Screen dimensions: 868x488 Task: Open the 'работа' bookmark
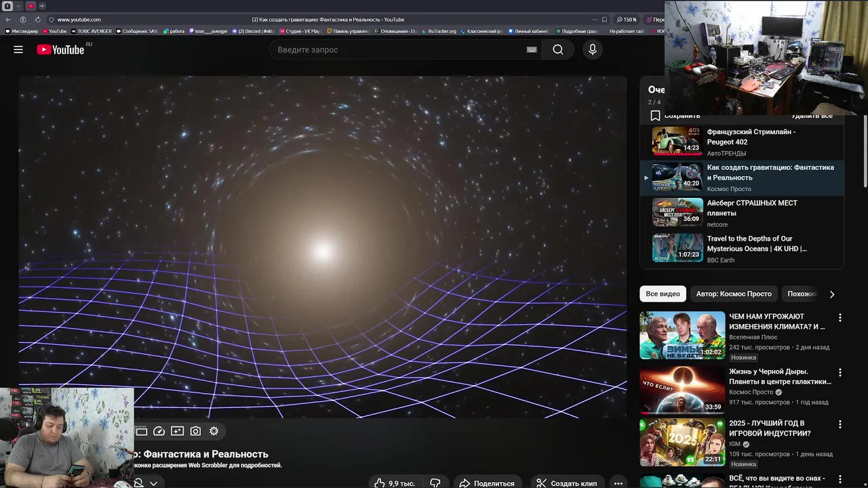174,31
